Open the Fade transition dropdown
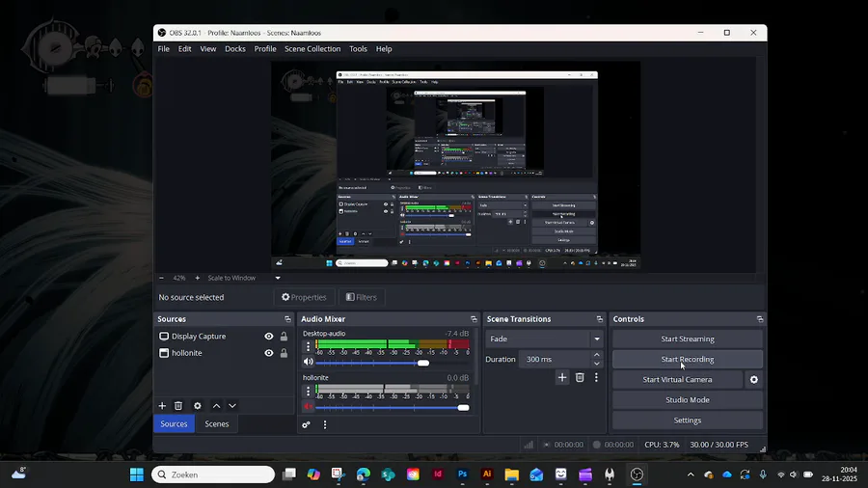868x488 pixels. [x=544, y=339]
